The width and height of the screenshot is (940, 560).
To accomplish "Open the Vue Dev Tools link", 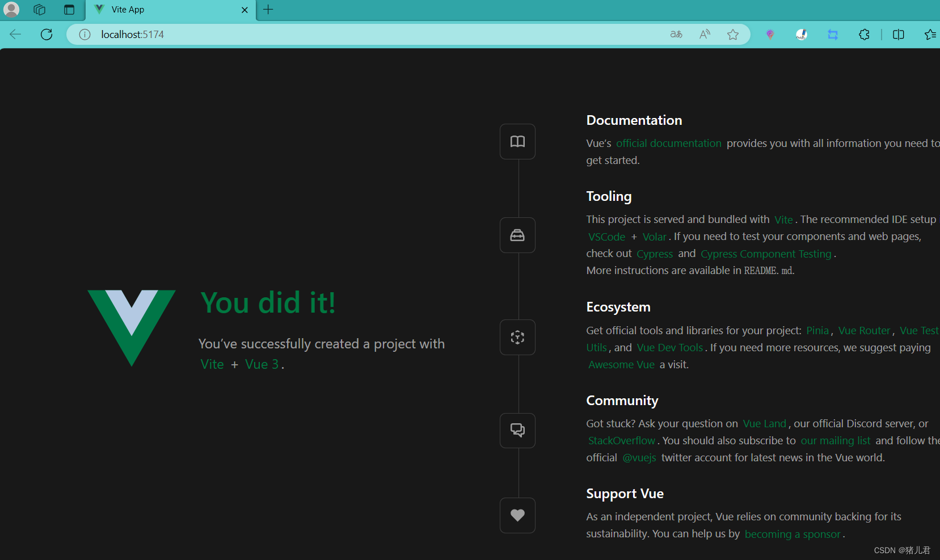I will 669,348.
